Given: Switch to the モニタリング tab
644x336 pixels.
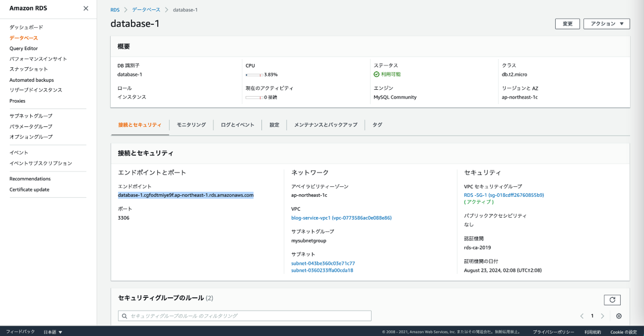Looking at the screenshot, I should coord(191,125).
